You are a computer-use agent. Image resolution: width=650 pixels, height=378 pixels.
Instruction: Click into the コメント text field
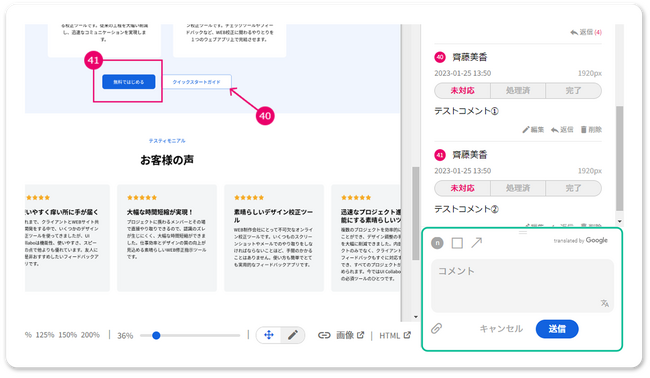(x=522, y=286)
